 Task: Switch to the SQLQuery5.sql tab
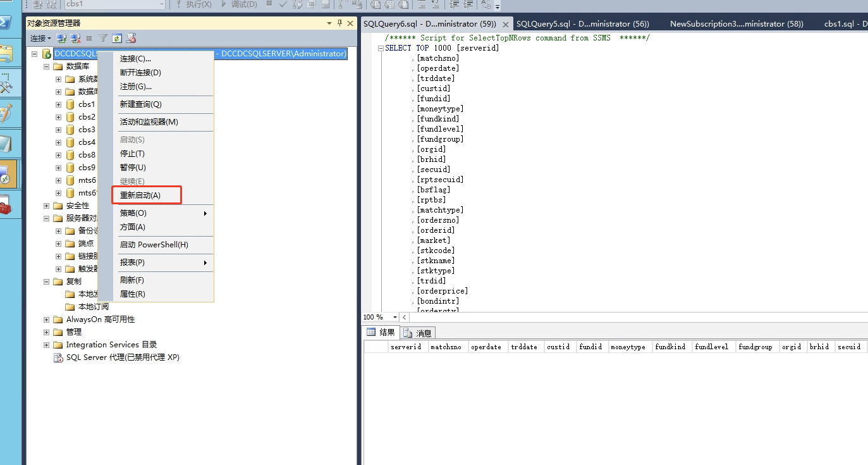click(582, 24)
